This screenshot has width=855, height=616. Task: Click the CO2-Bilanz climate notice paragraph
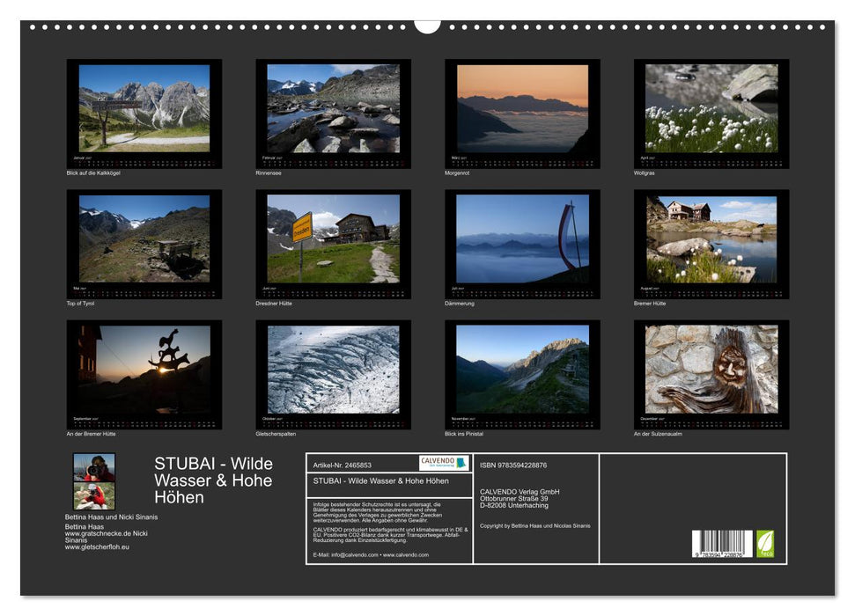click(x=390, y=535)
